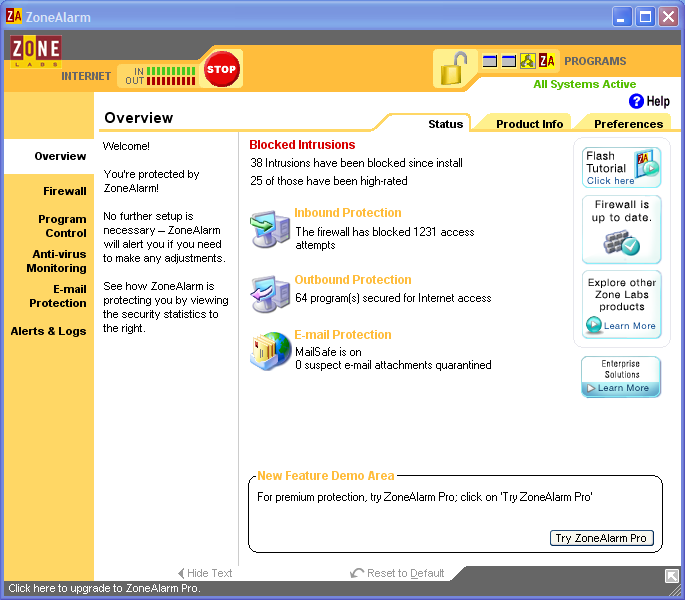Click the Help link
Viewport: 685px width, 600px height.
658,101
